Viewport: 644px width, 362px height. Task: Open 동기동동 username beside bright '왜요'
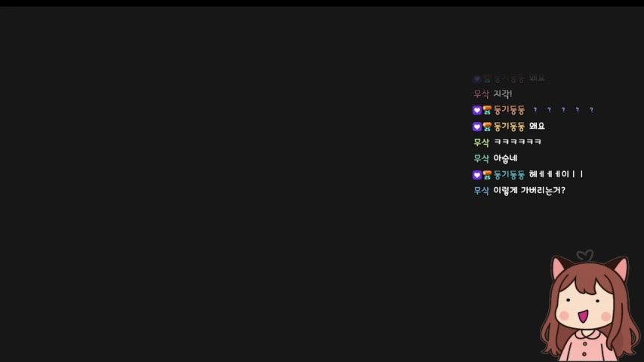509,127
